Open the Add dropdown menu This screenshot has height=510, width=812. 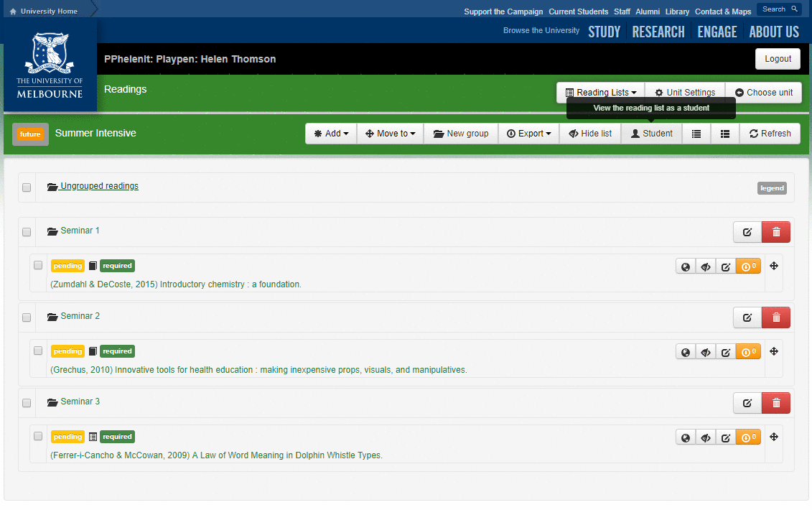331,134
